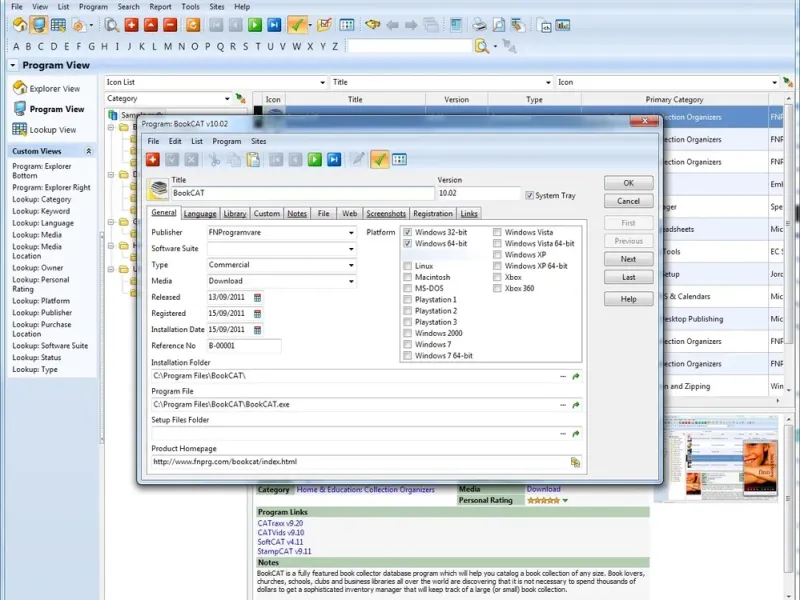800x600 pixels.
Task: Click the printer icon in main toolbar
Action: pos(479,24)
